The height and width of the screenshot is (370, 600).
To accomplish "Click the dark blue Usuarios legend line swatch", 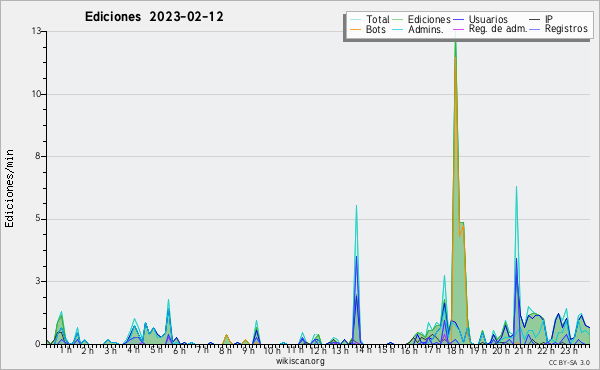I will (x=458, y=20).
